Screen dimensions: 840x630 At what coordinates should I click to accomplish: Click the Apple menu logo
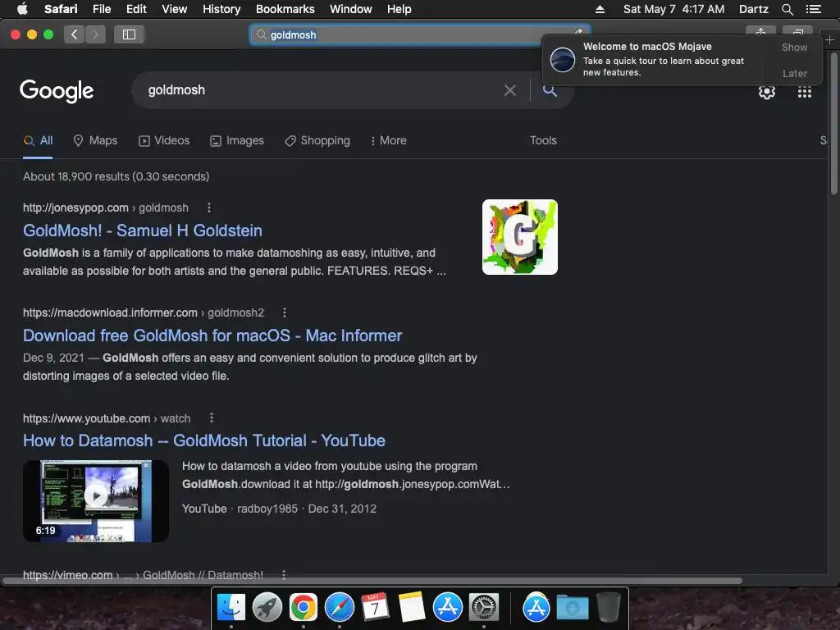click(22, 9)
